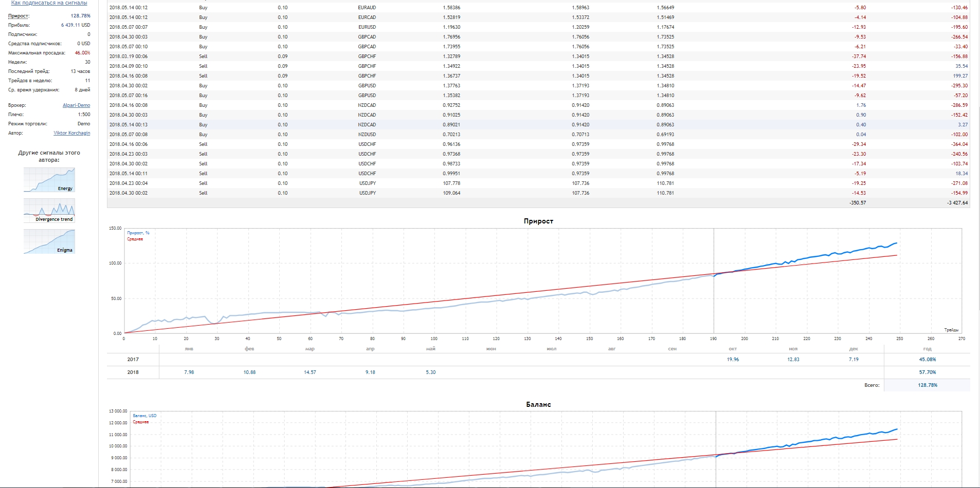
Task: Click the open price 0.70213
Action: 451,135
